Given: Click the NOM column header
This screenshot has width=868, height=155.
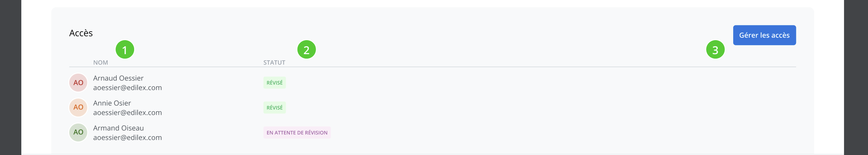Looking at the screenshot, I should coord(101,62).
